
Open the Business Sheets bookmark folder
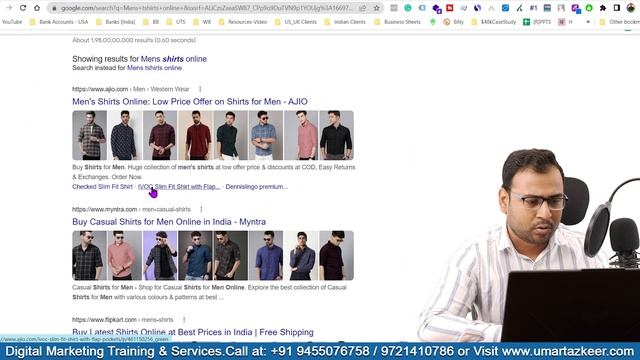398,22
